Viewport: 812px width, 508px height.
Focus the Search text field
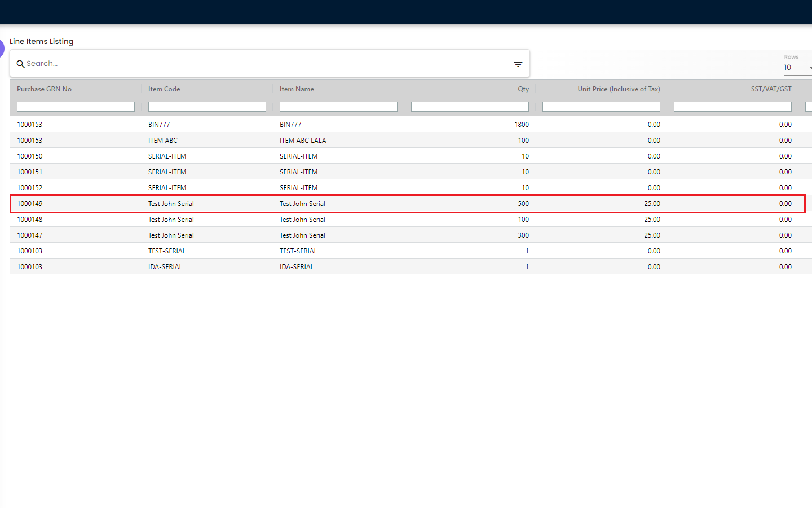(265, 64)
